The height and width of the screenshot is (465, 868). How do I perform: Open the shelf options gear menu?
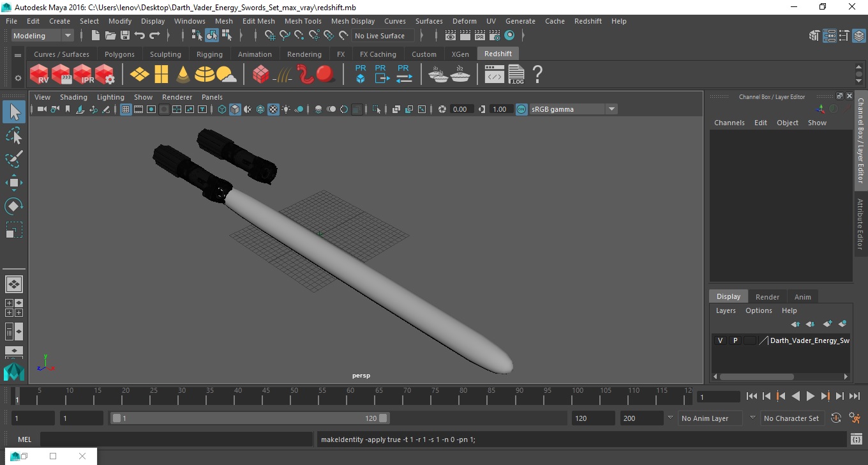click(x=18, y=78)
